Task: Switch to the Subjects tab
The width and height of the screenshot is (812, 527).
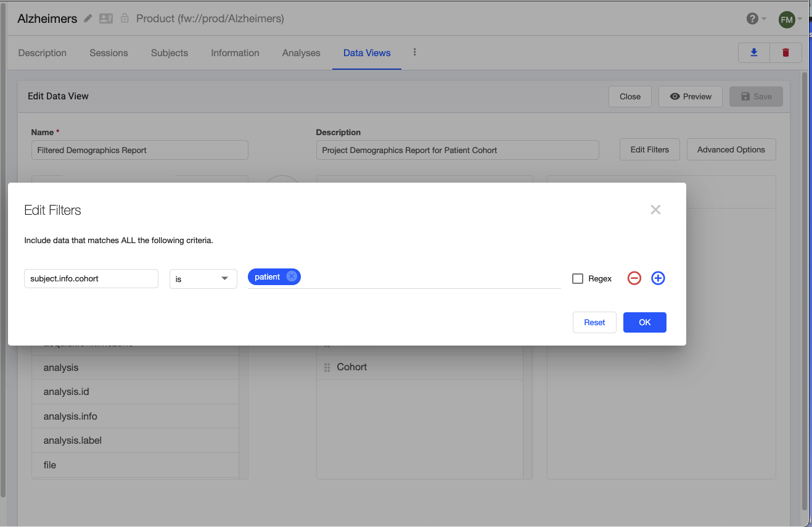Action: click(169, 53)
